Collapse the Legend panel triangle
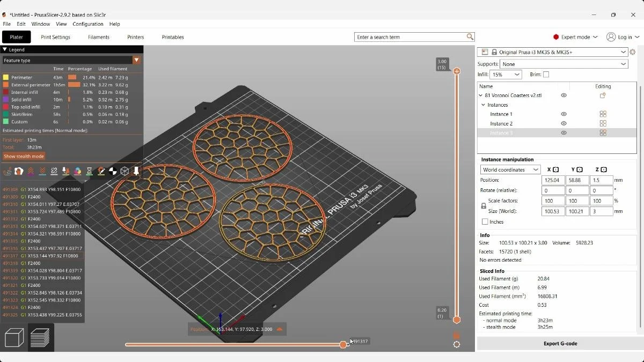Viewport: 644px width, 362px height. [x=5, y=49]
